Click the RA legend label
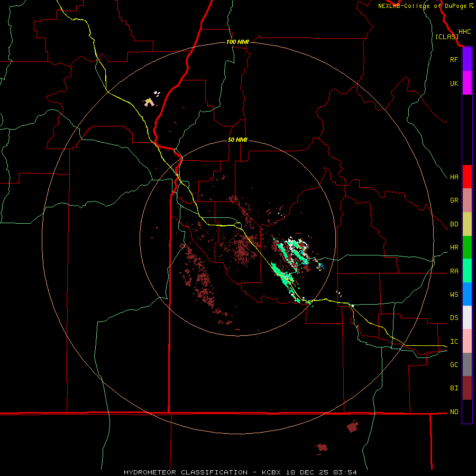This screenshot has height=476, width=476. click(454, 271)
